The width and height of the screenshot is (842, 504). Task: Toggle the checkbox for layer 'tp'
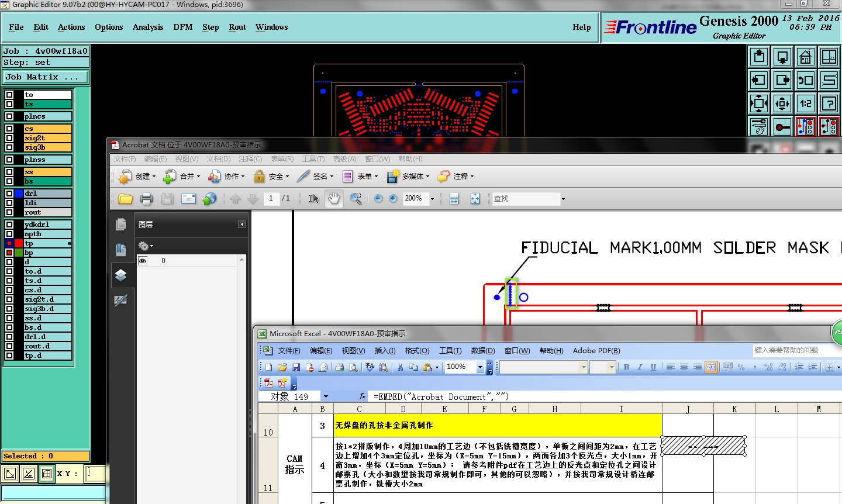click(9, 243)
